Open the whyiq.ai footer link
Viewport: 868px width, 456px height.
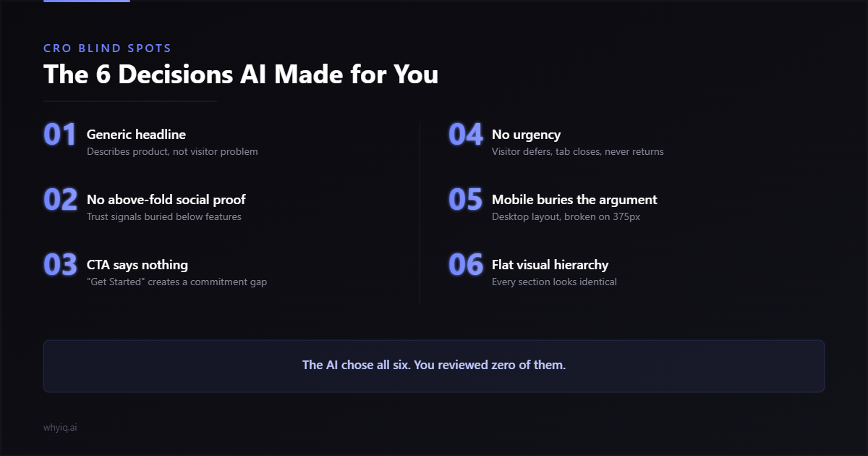point(60,428)
